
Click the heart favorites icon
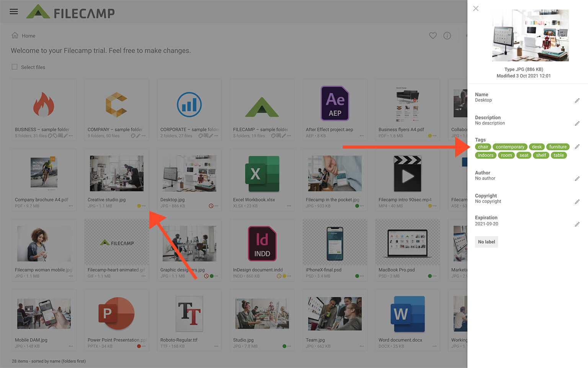tap(433, 36)
